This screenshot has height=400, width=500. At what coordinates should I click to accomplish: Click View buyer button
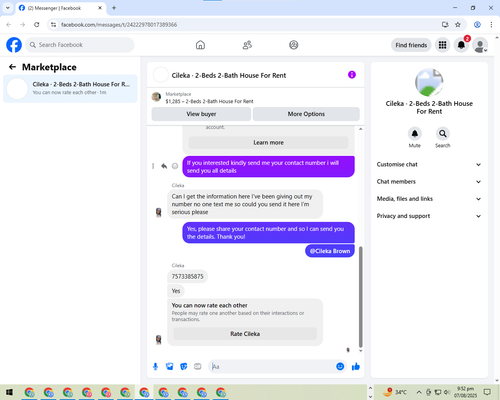click(x=201, y=114)
